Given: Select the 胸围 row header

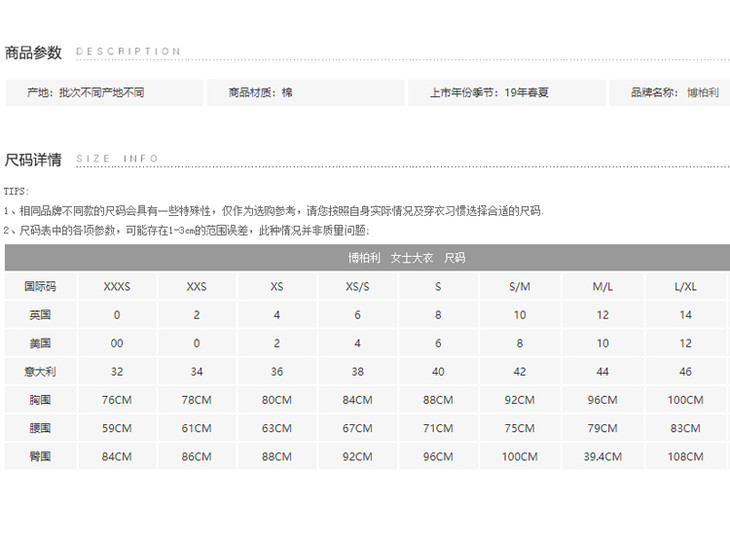Looking at the screenshot, I should click(40, 400).
